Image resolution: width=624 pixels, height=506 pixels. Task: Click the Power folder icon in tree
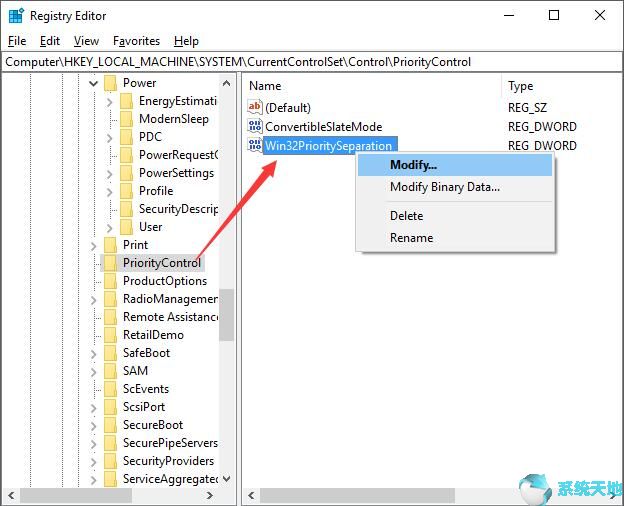pos(110,83)
